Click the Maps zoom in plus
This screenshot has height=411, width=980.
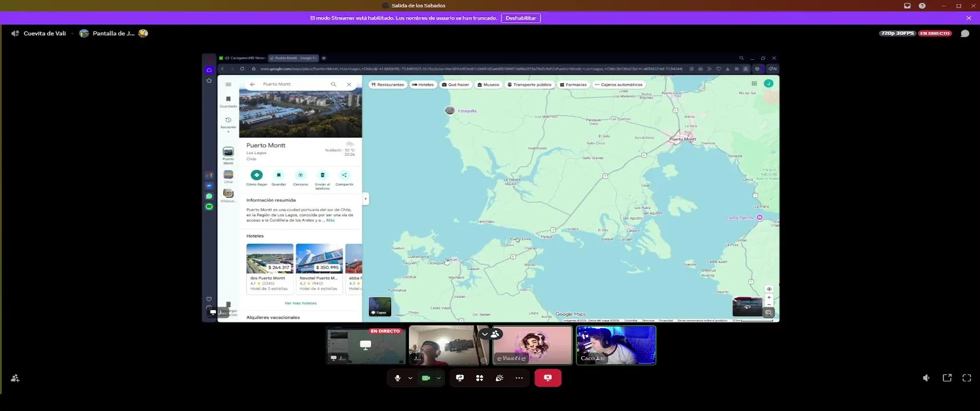[x=769, y=297]
